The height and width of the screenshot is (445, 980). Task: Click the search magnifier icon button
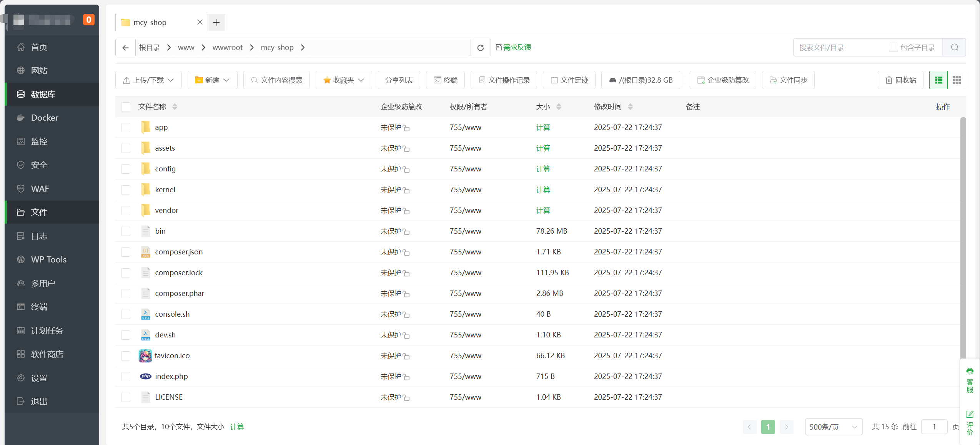point(954,47)
